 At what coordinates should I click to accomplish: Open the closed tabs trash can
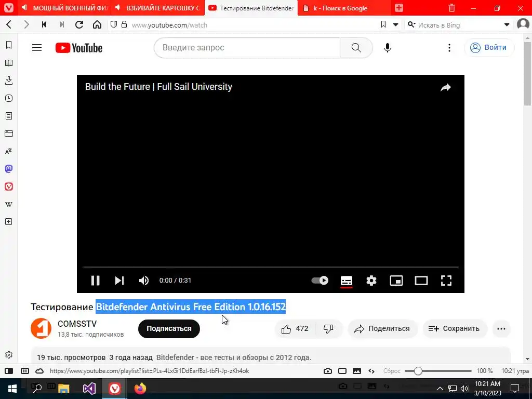click(x=451, y=8)
